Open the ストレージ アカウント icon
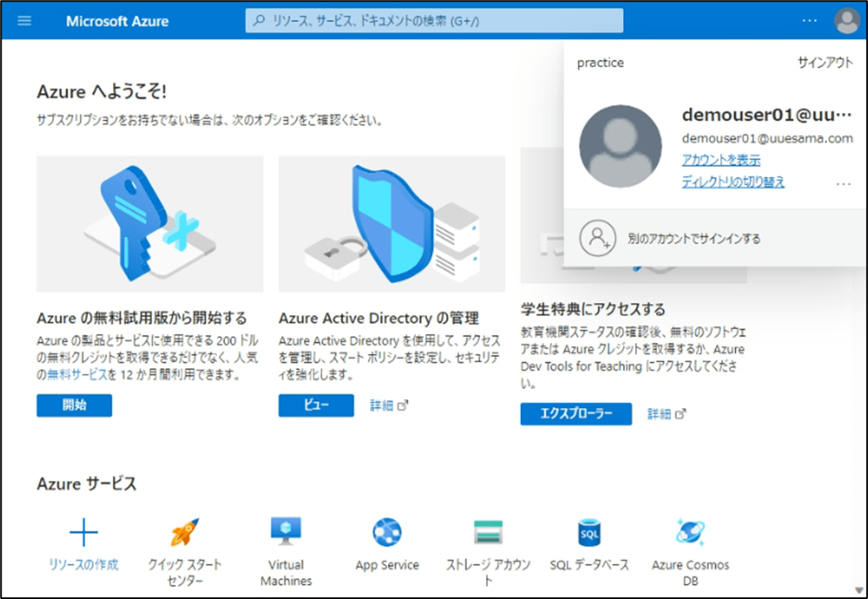The image size is (868, 599). pyautogui.click(x=488, y=532)
